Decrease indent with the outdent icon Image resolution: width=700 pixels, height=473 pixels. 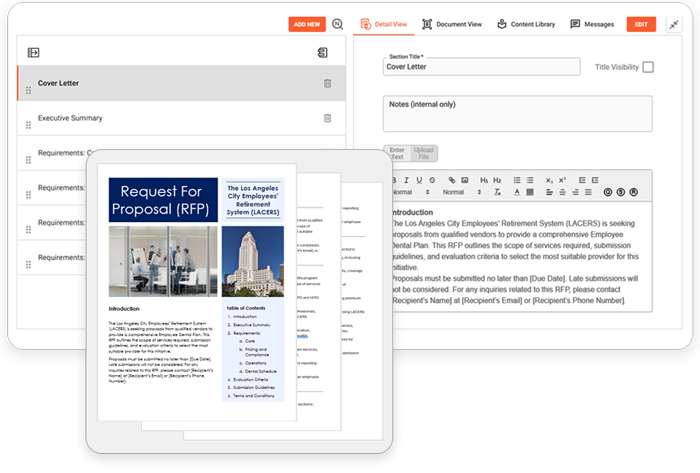click(582, 180)
